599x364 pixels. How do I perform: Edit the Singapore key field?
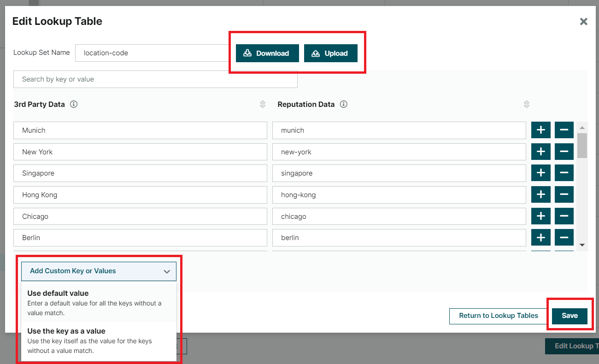(140, 173)
